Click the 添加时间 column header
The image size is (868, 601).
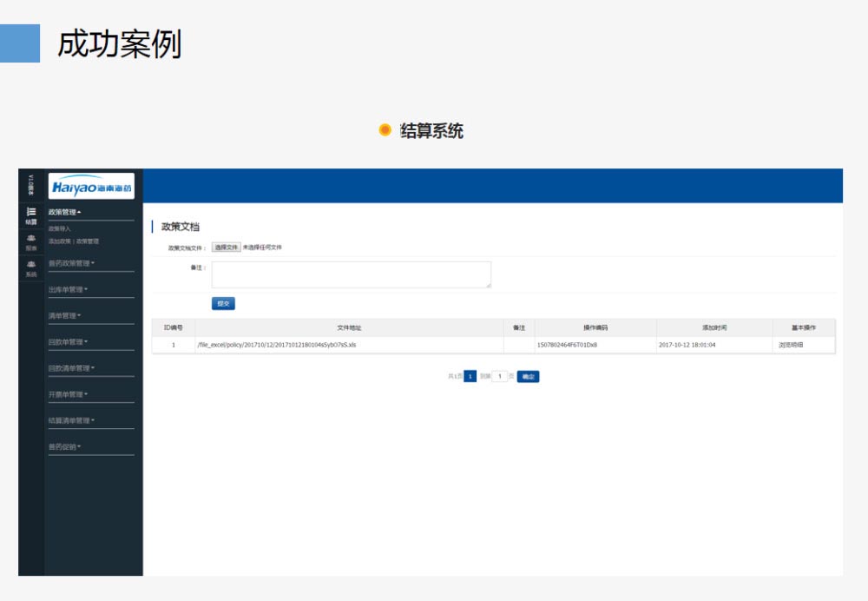point(714,328)
